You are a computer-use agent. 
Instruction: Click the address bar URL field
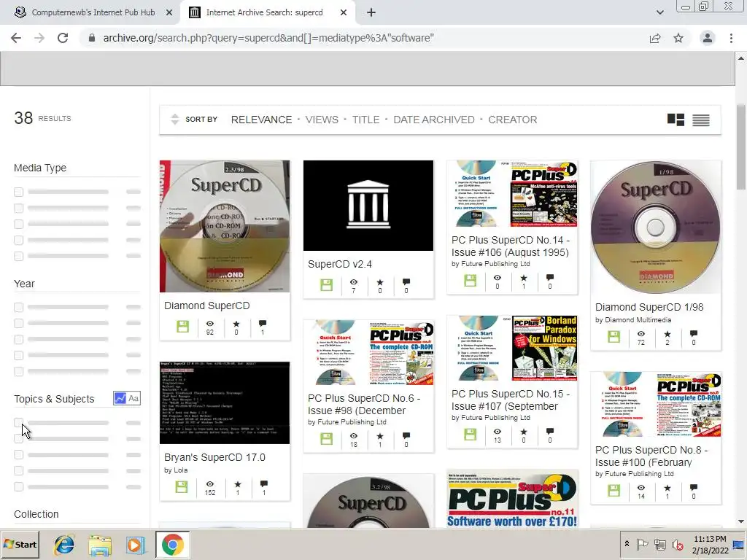[268, 38]
